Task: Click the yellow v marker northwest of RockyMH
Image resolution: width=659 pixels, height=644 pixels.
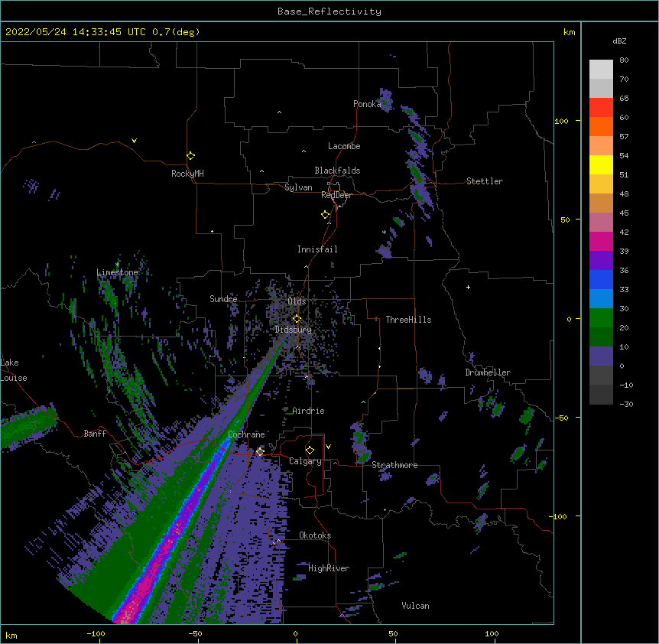Action: pyautogui.click(x=134, y=141)
